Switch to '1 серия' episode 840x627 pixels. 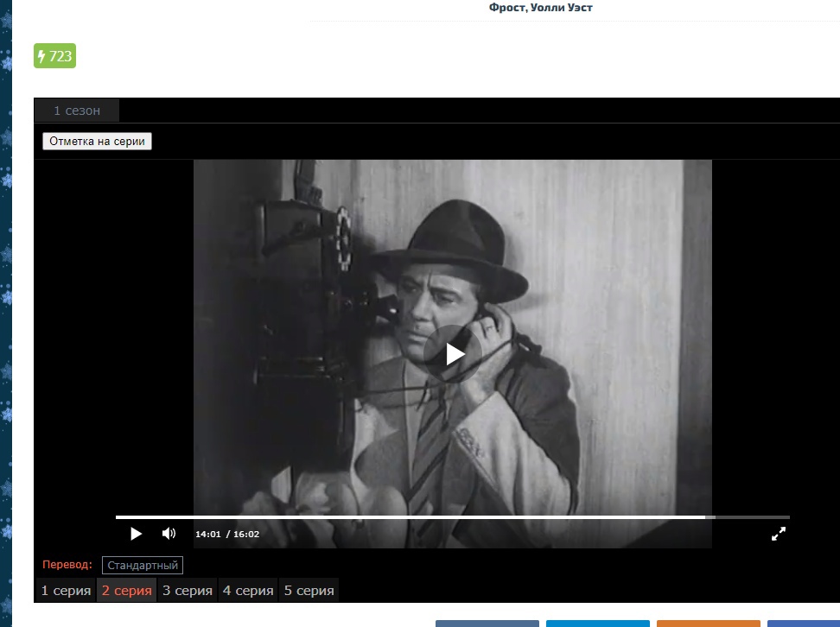click(66, 590)
